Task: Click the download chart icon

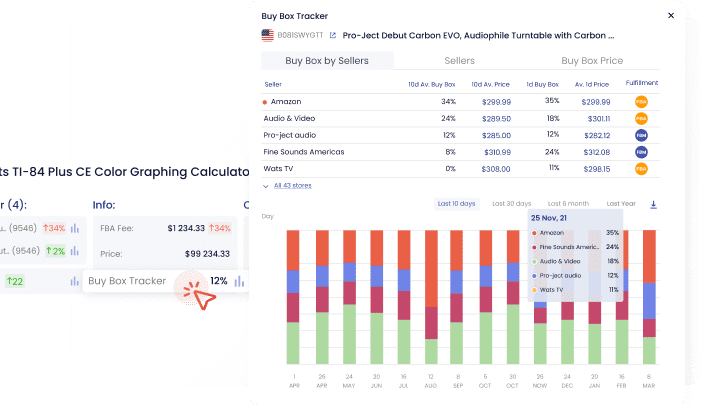Action: coord(654,204)
